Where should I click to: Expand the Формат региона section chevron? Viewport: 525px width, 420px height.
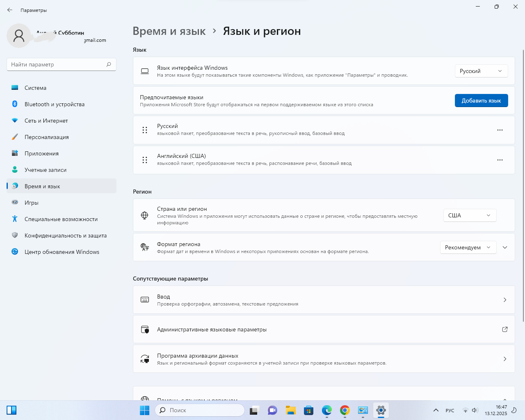click(x=505, y=247)
